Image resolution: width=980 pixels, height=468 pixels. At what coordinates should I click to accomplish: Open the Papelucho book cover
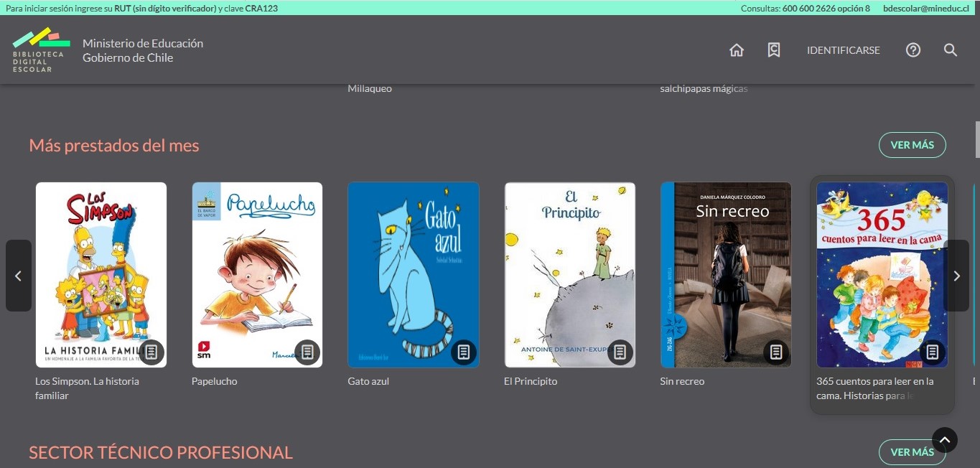click(x=257, y=275)
